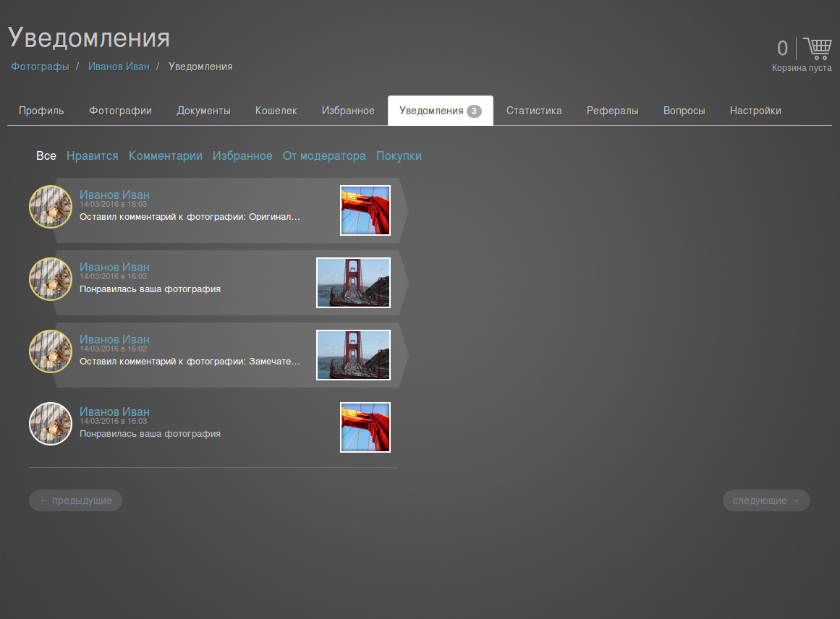This screenshot has width=840, height=619.
Task: Open the bridge thumbnail in the third notification
Action: [x=353, y=355]
